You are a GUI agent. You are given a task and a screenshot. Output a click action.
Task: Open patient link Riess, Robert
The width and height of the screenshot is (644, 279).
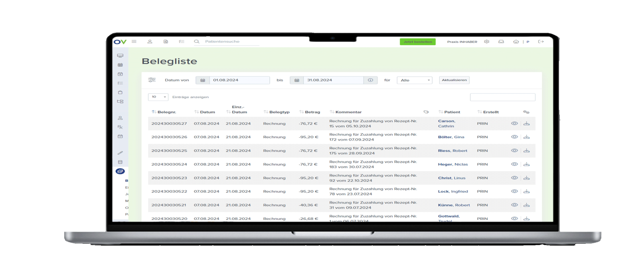452,151
